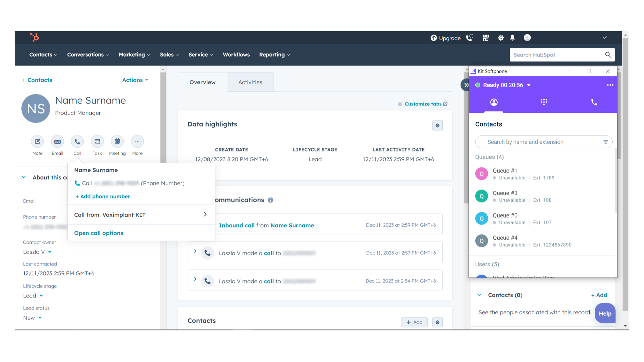
Task: Click the Email action icon
Action: (x=58, y=142)
